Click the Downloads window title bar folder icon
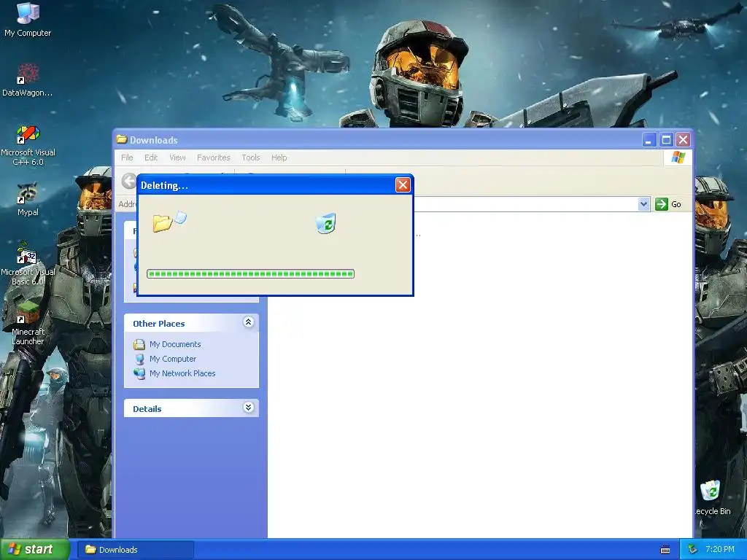 (x=122, y=139)
